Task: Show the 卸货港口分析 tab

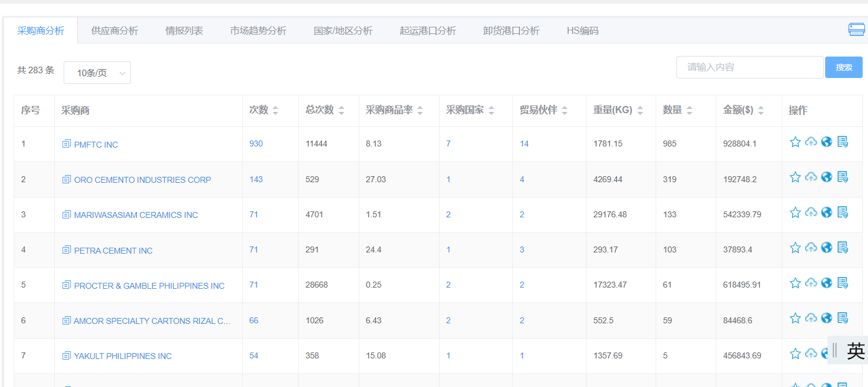Action: pos(512,31)
